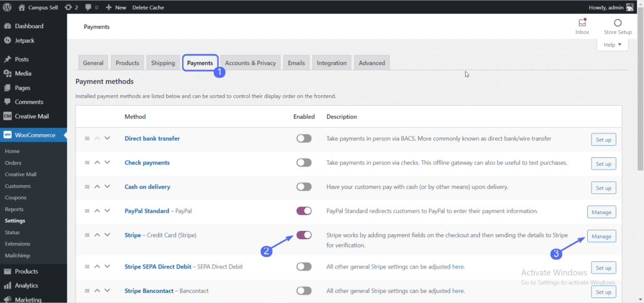
Task: Open Orders in WooCommerce submenu
Action: pos(13,163)
